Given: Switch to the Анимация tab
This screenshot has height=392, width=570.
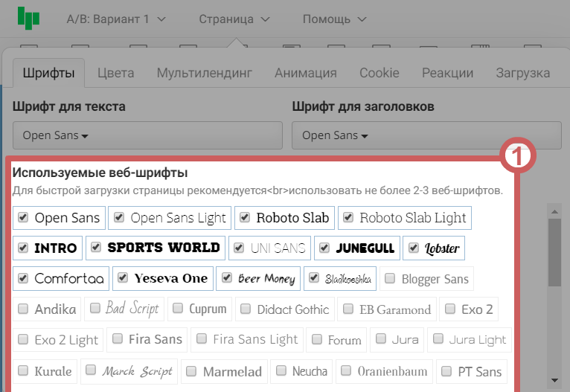Looking at the screenshot, I should 305,73.
